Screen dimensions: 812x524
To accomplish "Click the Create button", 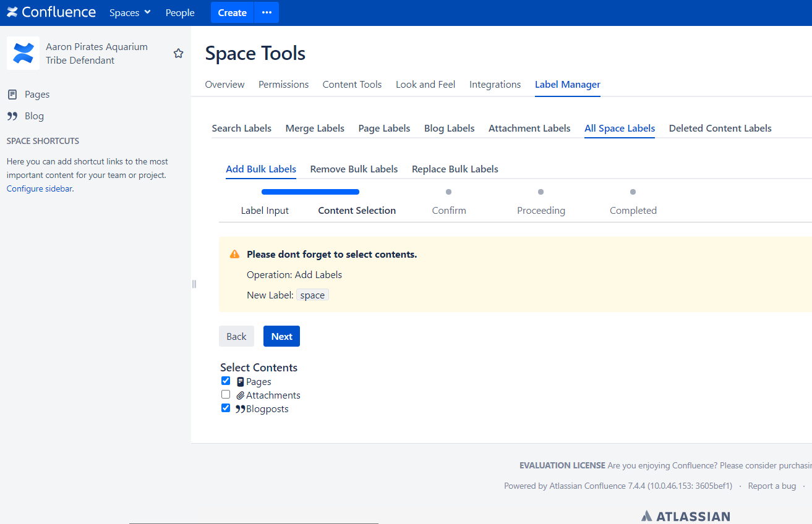I will coord(232,12).
